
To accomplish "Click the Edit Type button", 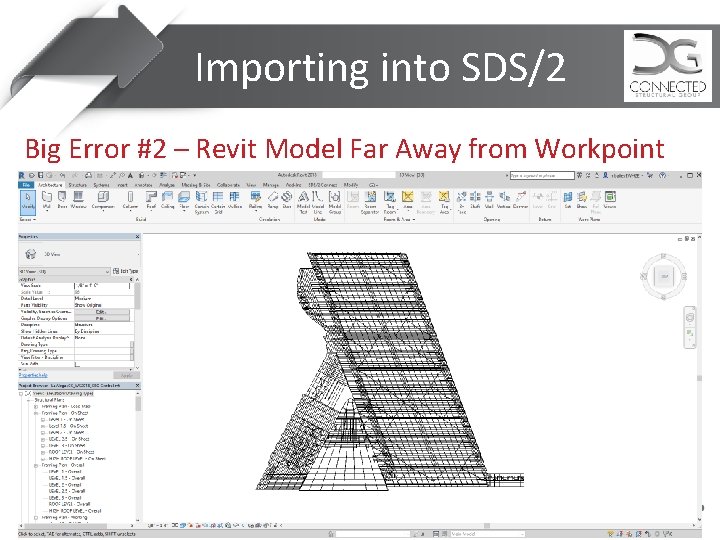I will pos(125,271).
